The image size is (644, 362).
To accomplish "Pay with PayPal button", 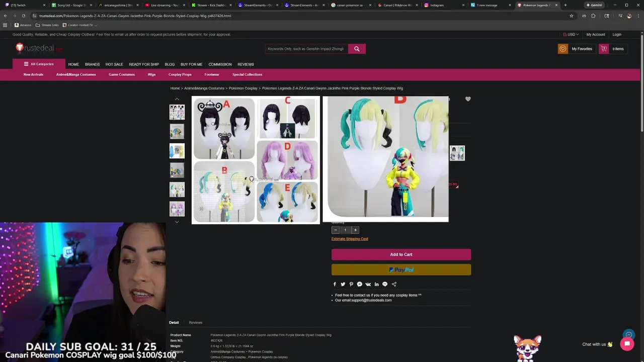I will click(x=401, y=270).
